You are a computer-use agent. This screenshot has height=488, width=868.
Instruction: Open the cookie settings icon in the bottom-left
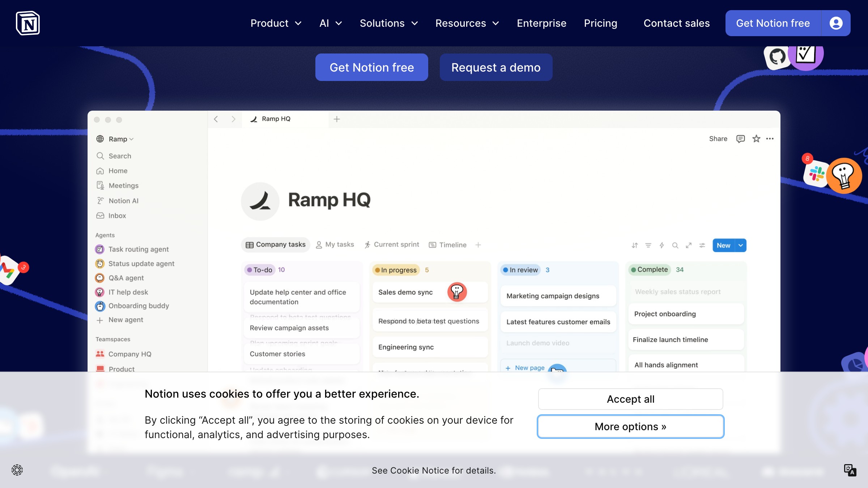(17, 470)
